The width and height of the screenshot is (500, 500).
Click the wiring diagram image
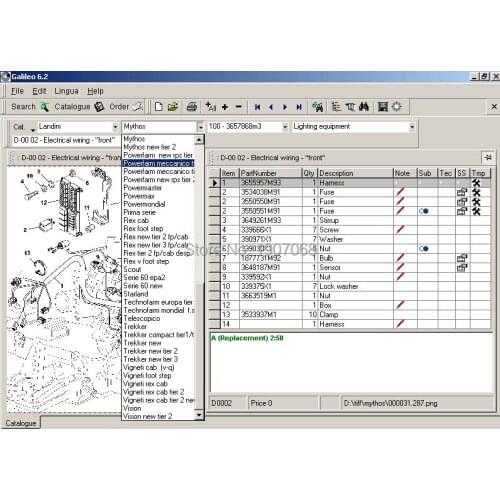click(63, 290)
